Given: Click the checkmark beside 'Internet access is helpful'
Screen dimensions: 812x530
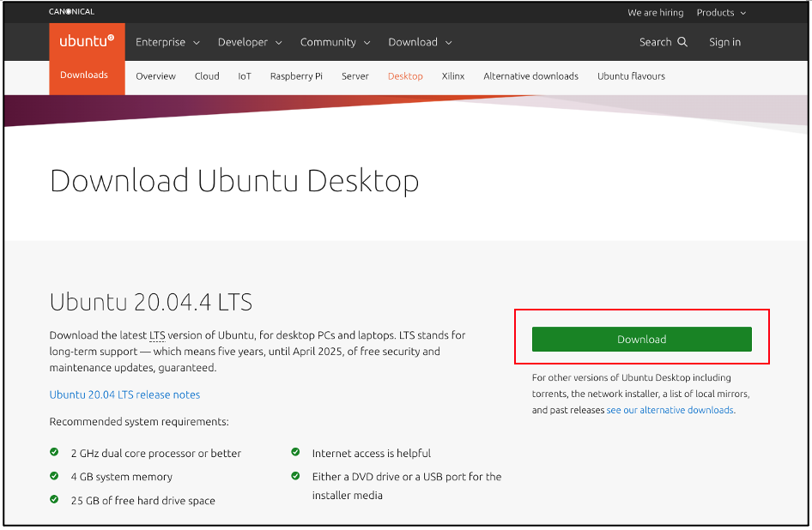Looking at the screenshot, I should click(296, 453).
